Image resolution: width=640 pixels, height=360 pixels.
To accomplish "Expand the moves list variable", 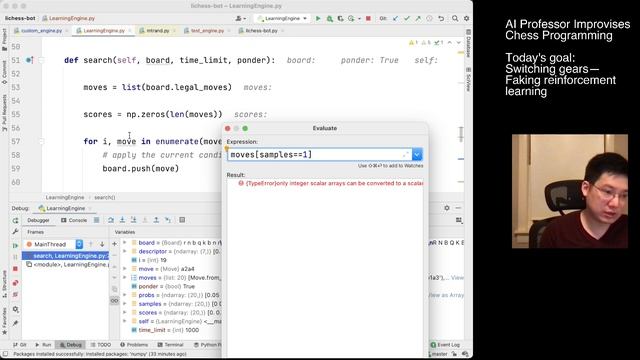I will (125, 278).
